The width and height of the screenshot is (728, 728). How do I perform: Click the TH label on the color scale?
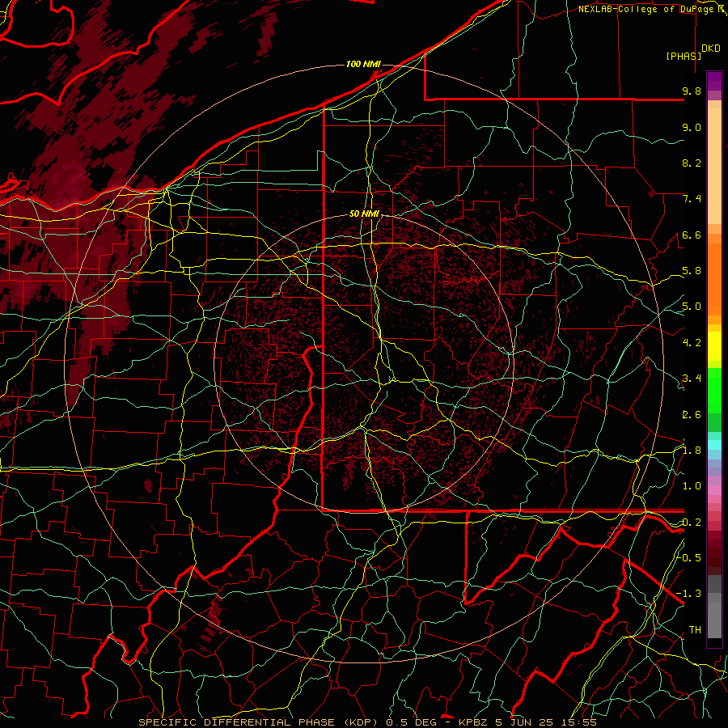tap(695, 630)
